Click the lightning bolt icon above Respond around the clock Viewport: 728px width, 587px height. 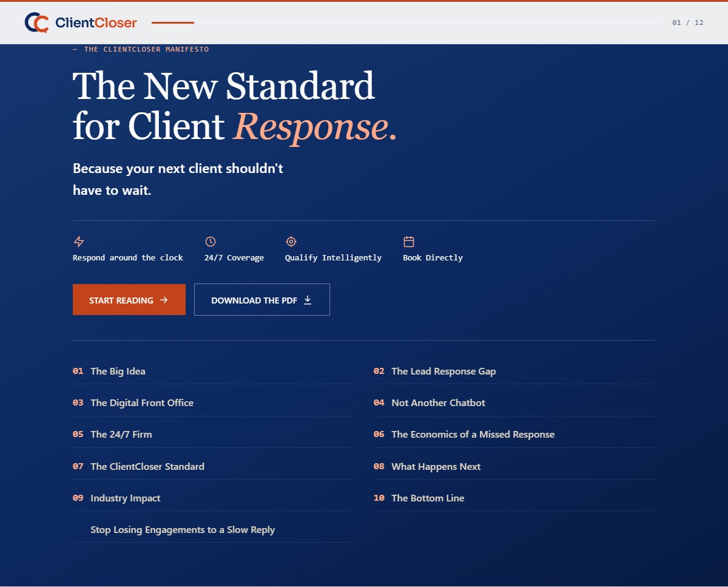[x=79, y=242]
